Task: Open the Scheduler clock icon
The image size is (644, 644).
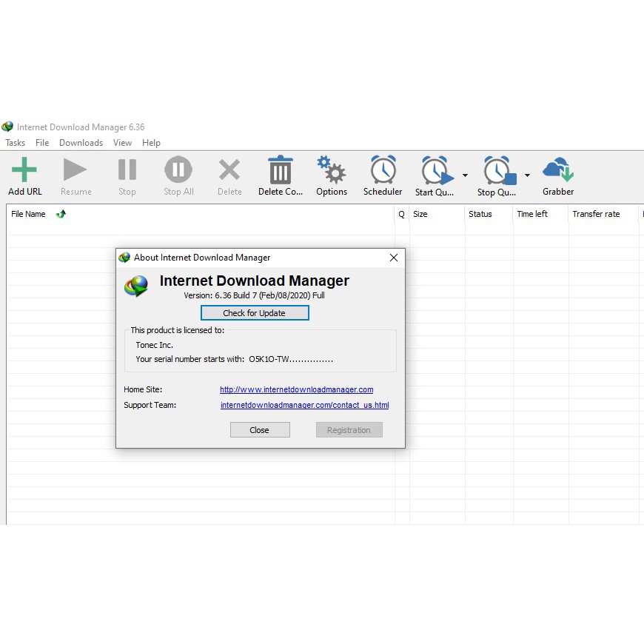Action: coord(383,170)
